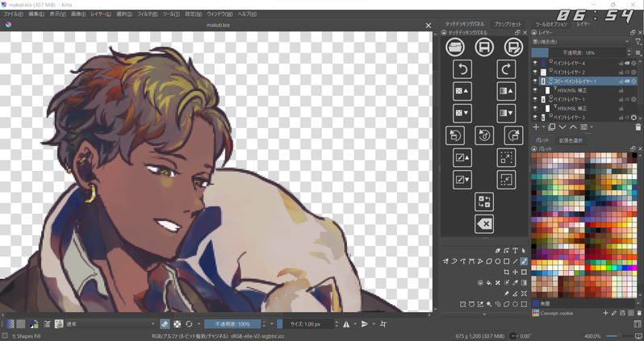The image size is (644, 341).
Task: Duplicate the layer with the copy button
Action: pyautogui.click(x=551, y=127)
